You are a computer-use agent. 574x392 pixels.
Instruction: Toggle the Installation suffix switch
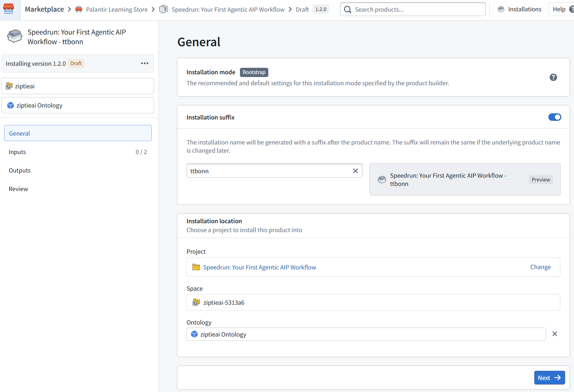[554, 117]
